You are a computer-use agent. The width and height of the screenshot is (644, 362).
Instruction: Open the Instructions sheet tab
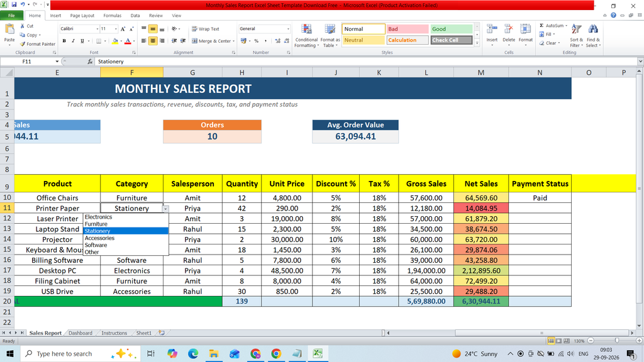114,333
